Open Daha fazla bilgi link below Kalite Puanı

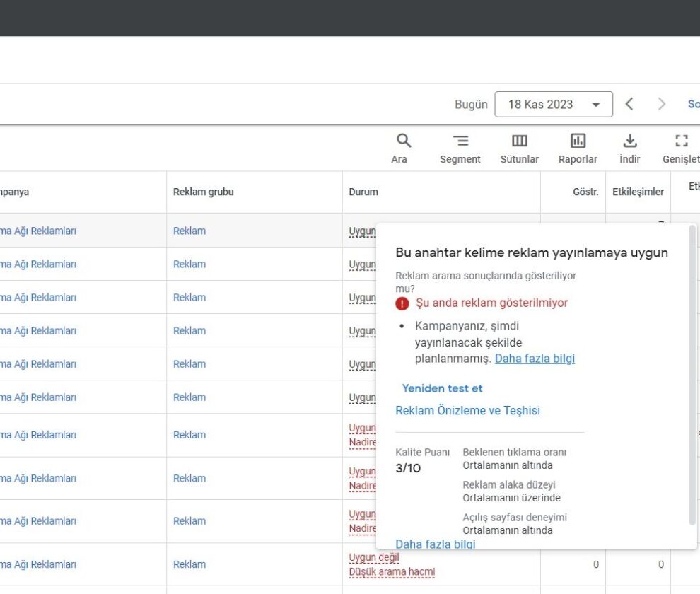436,544
